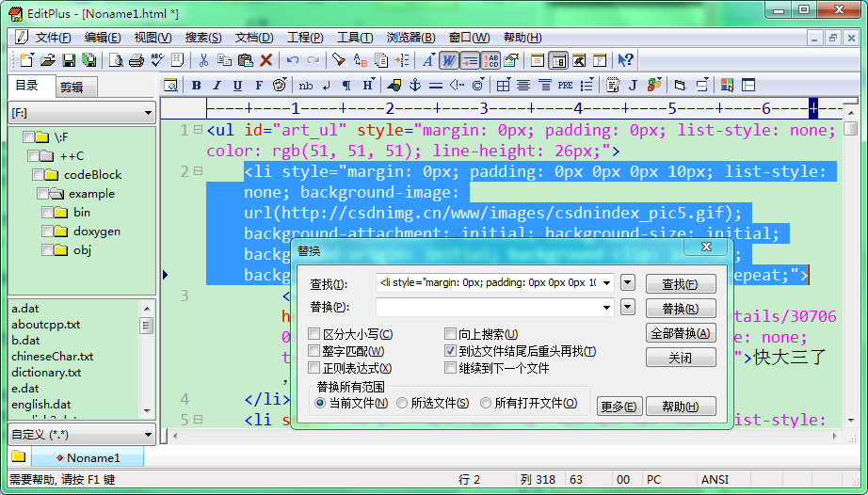
Task: Click the 帮助(H) button in the dialog
Action: point(681,406)
